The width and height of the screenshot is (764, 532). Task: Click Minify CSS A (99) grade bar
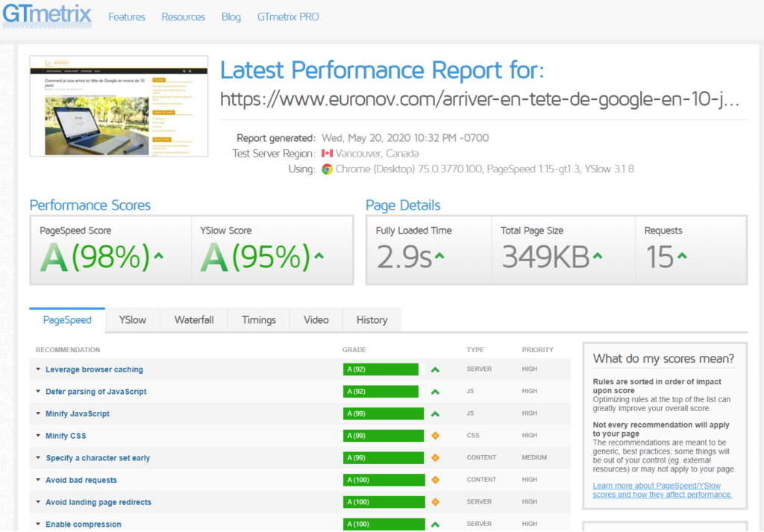pos(384,436)
